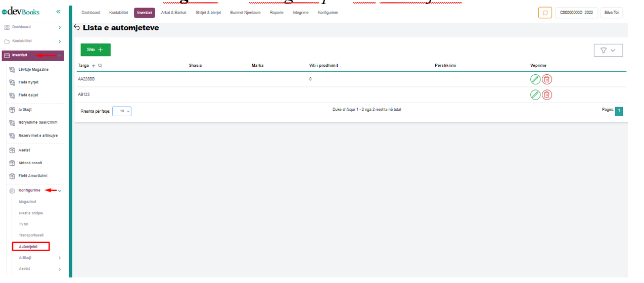Switch to the Raporte top menu
This screenshot has width=644, height=283.
tap(277, 13)
